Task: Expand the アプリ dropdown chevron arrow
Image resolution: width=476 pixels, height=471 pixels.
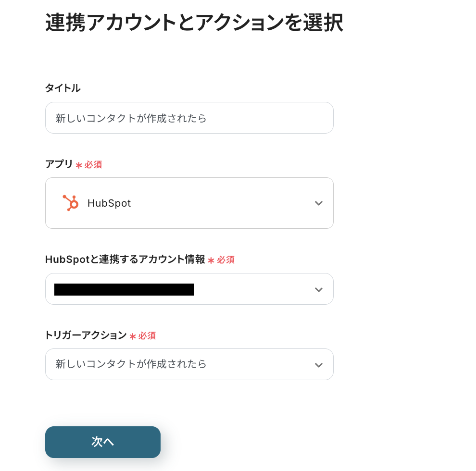Action: (x=318, y=203)
